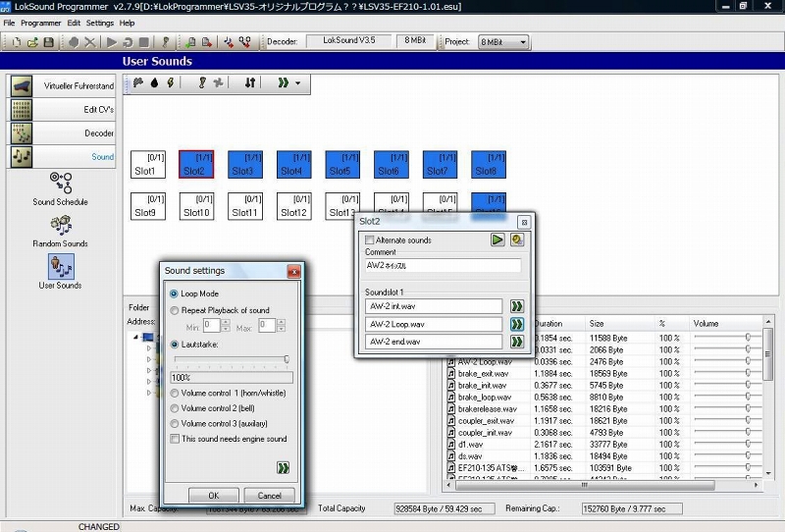The image size is (785, 532).
Task: Click the key icon in User Sounds toolbar
Action: 202,82
